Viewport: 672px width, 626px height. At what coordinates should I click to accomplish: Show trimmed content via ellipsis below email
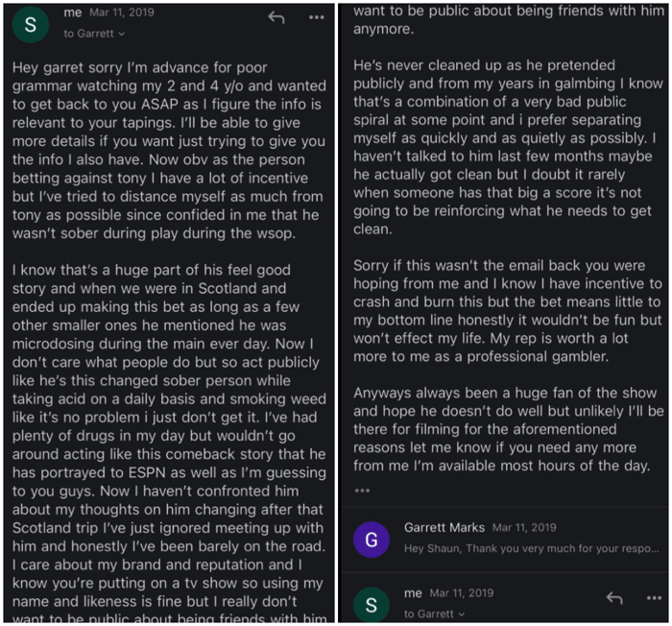(362, 491)
